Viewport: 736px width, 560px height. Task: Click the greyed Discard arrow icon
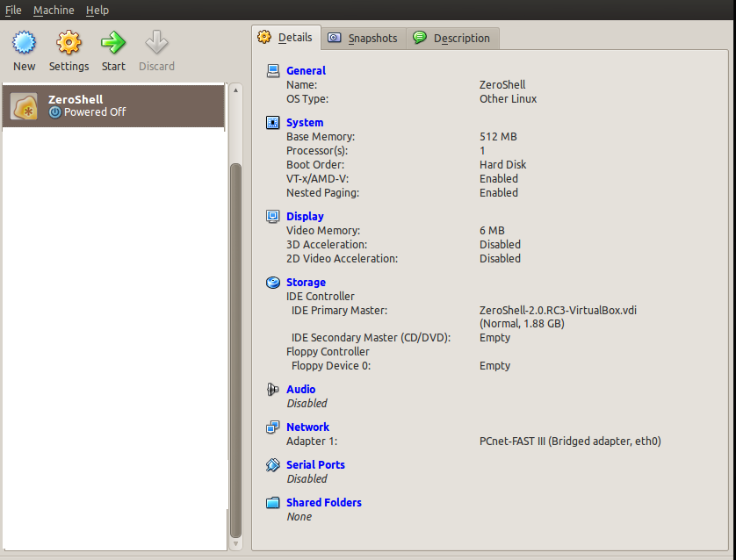(x=156, y=43)
